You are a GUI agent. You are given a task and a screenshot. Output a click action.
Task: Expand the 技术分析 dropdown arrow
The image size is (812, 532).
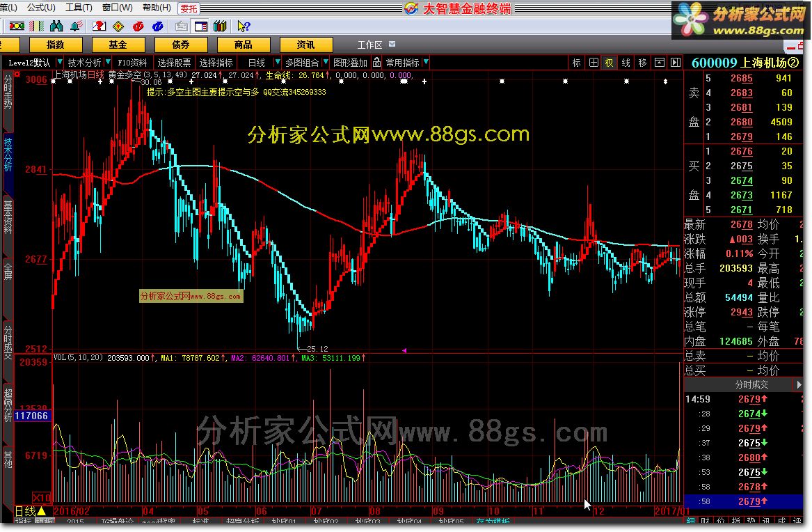[x=108, y=62]
